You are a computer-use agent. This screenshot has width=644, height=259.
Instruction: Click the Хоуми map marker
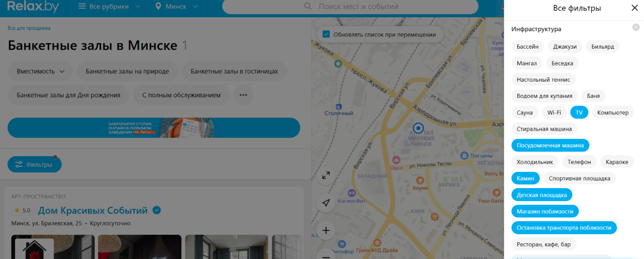pyautogui.click(x=420, y=180)
